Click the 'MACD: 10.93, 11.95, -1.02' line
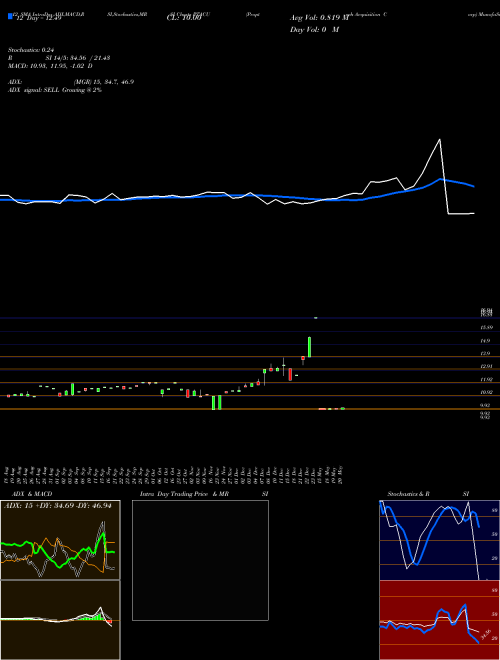The height and width of the screenshot is (660, 500). click(x=50, y=66)
